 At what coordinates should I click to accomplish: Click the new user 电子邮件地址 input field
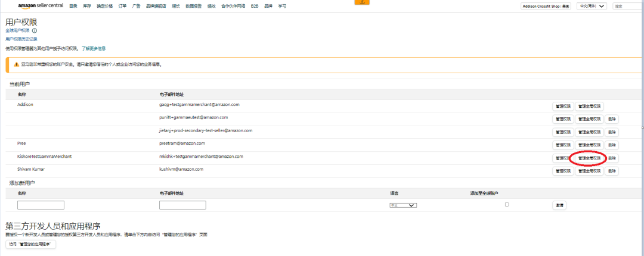182,205
